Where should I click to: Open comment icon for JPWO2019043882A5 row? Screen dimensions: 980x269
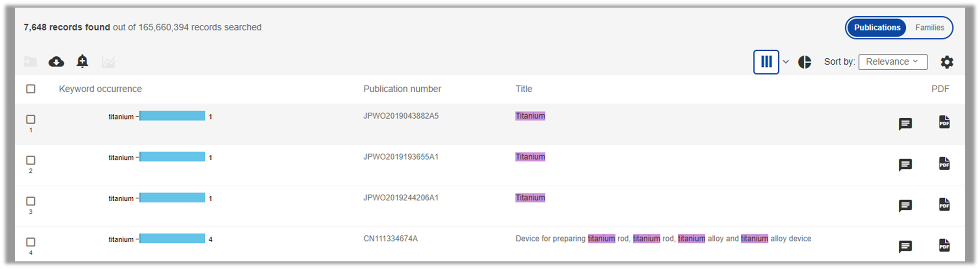(x=905, y=124)
